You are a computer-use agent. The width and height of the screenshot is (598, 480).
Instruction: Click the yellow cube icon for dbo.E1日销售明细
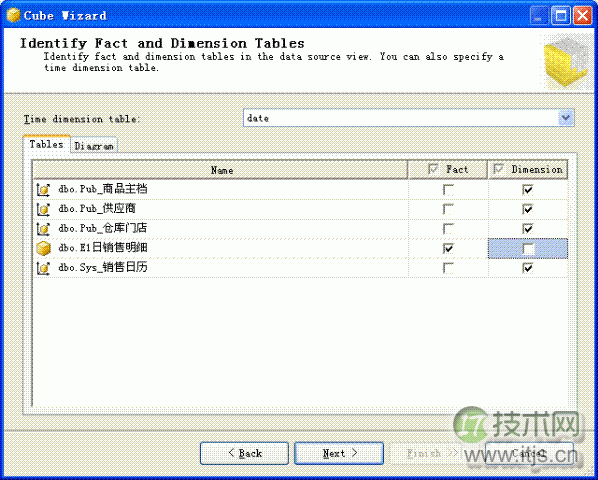pyautogui.click(x=43, y=248)
